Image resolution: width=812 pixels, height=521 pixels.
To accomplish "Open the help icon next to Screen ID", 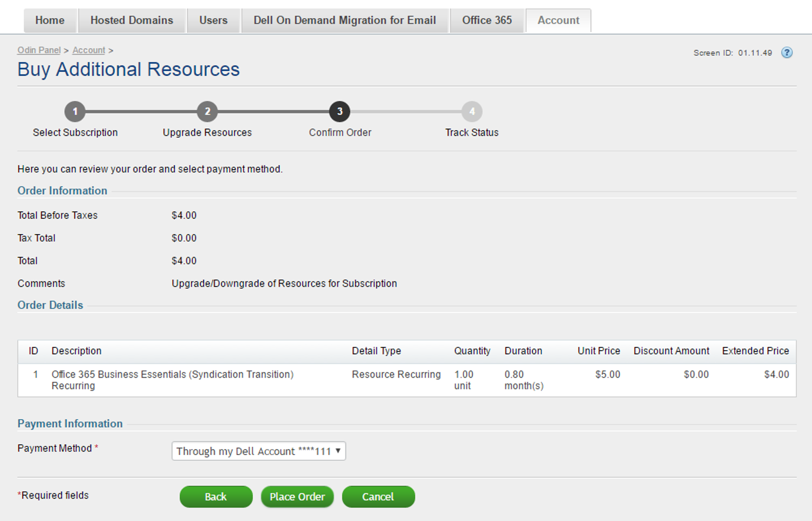I will coord(787,52).
